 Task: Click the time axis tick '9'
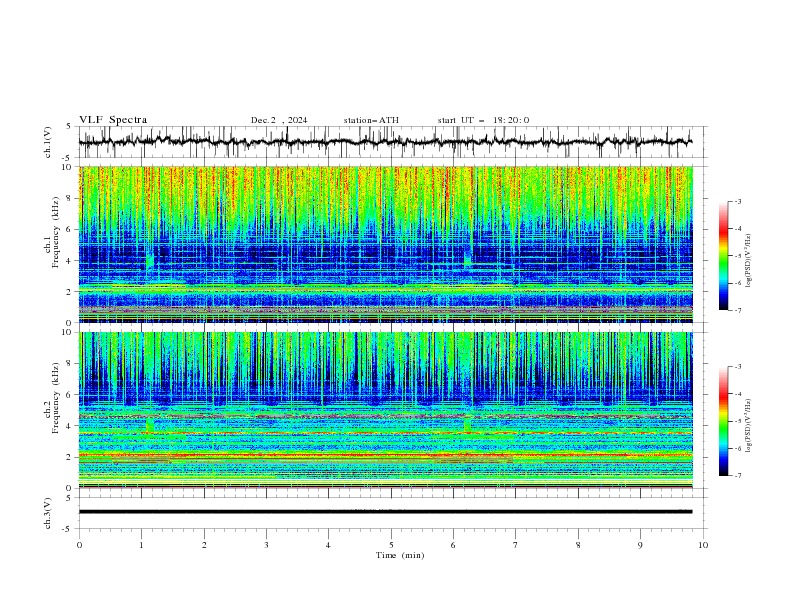[x=640, y=545]
